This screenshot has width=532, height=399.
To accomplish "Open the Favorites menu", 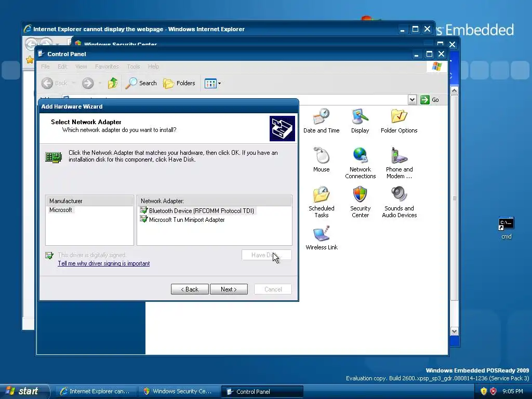I will pos(107,66).
